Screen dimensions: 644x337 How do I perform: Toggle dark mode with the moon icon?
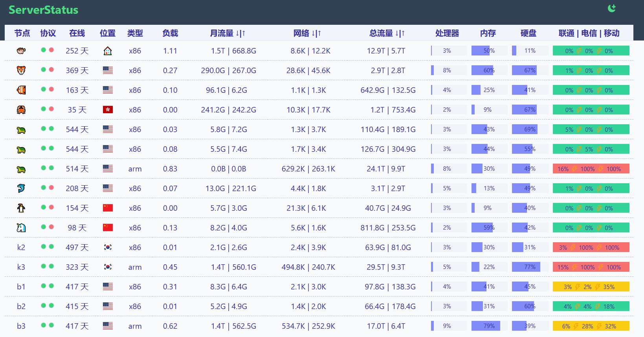click(611, 8)
